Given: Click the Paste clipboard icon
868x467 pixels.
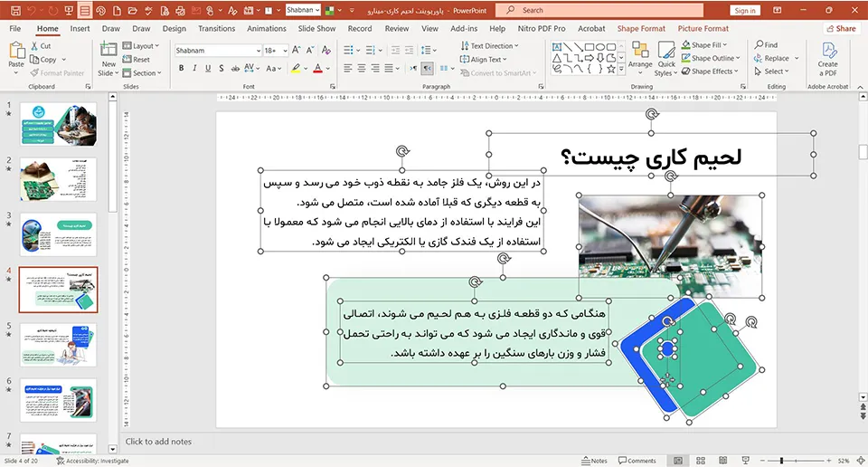Looking at the screenshot, I should [16, 51].
